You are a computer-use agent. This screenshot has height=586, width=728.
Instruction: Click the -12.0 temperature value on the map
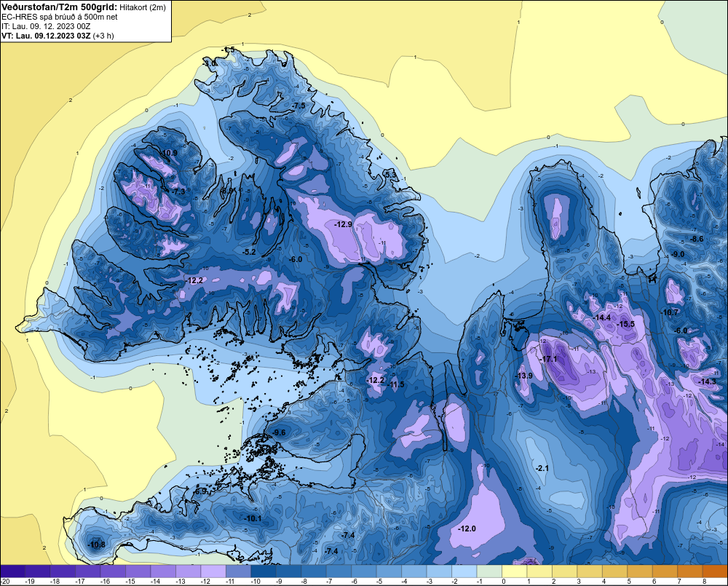click(x=467, y=529)
